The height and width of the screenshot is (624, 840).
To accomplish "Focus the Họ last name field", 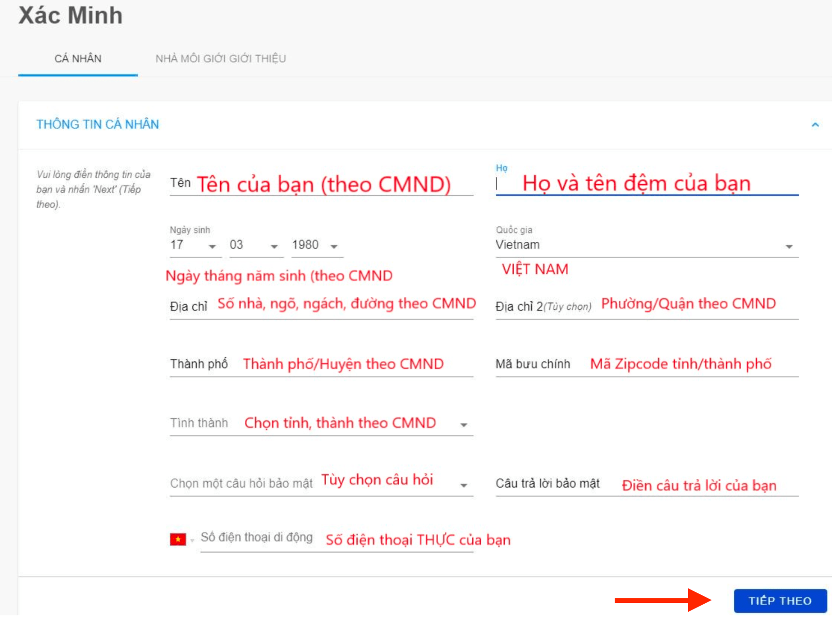I will coord(646,184).
